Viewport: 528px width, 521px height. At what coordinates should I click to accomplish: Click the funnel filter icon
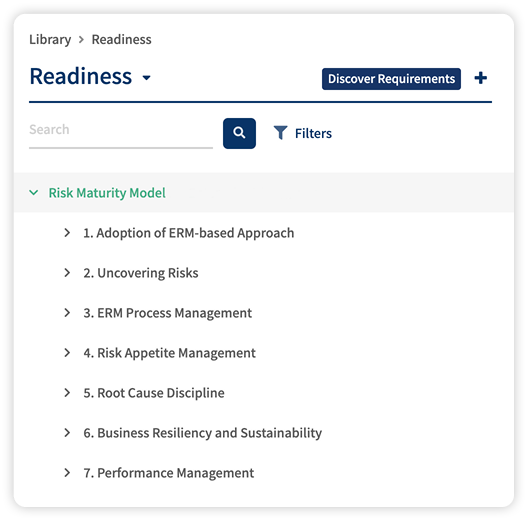click(x=280, y=133)
